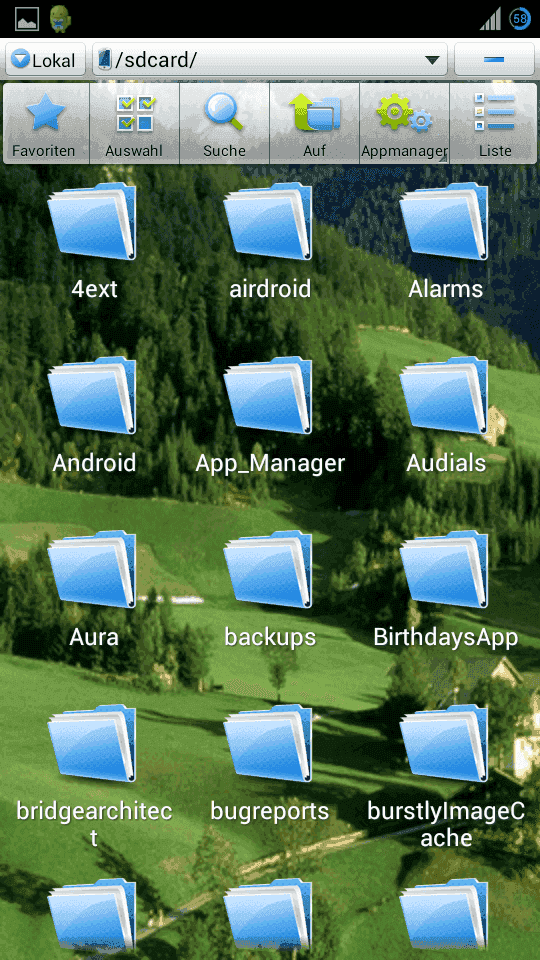The image size is (540, 960).
Task: Launch the Appmanager gear icon
Action: (405, 124)
